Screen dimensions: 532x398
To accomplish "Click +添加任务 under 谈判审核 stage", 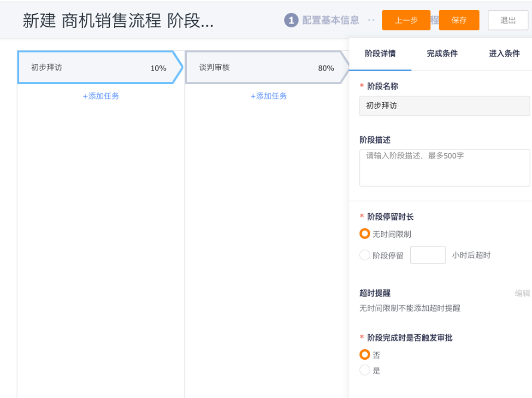I will coord(268,96).
